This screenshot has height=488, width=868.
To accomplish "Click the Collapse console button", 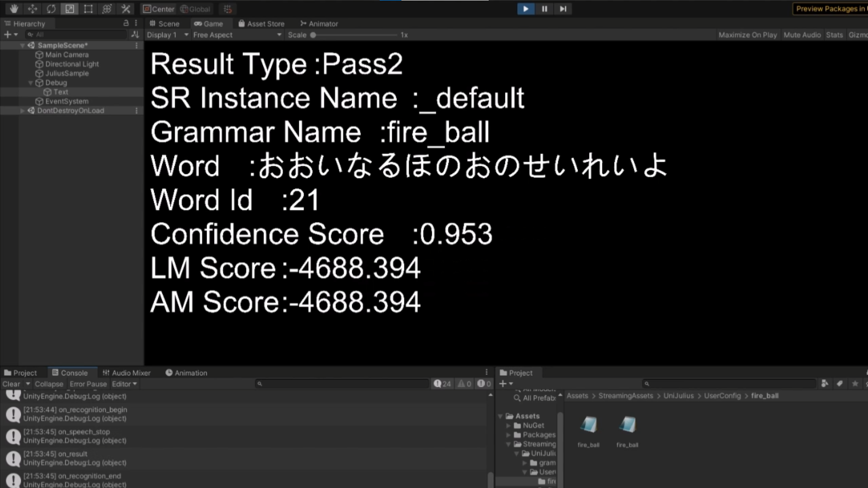I will click(x=49, y=384).
